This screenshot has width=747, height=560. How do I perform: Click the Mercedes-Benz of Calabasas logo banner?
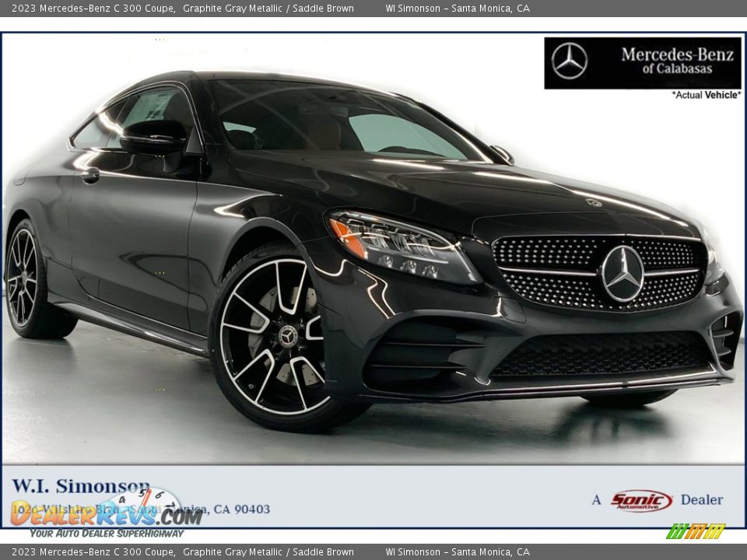pos(642,63)
